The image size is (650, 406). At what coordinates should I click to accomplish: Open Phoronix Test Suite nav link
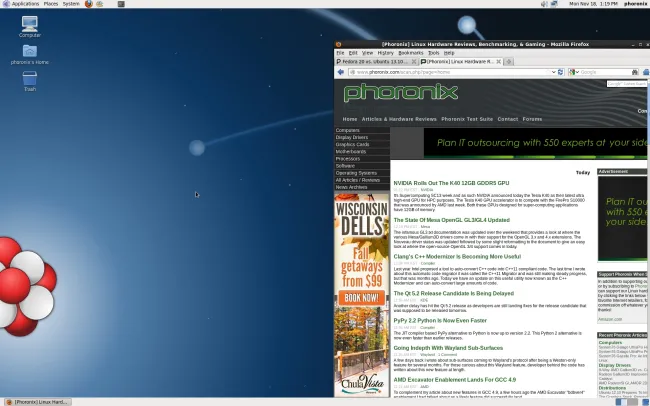(467, 119)
